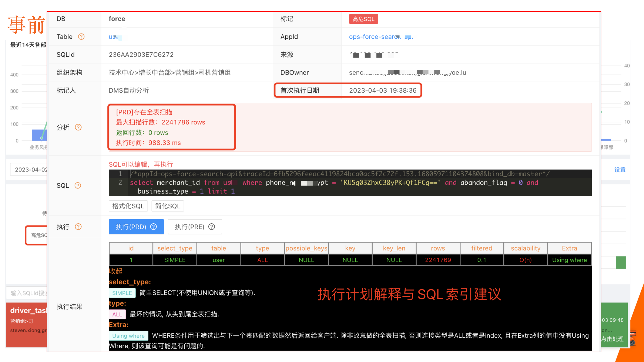Image resolution: width=644 pixels, height=362 pixels.
Task: Click 格式化SQL button
Action: (128, 206)
